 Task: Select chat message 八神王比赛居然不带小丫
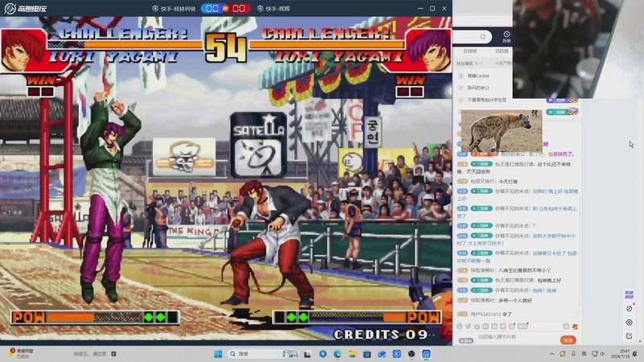(525, 270)
